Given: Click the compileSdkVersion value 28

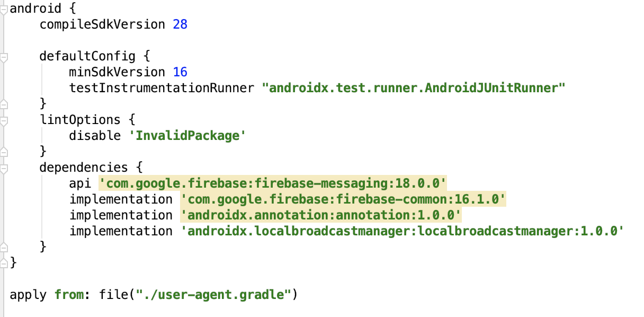Looking at the screenshot, I should 180,24.
